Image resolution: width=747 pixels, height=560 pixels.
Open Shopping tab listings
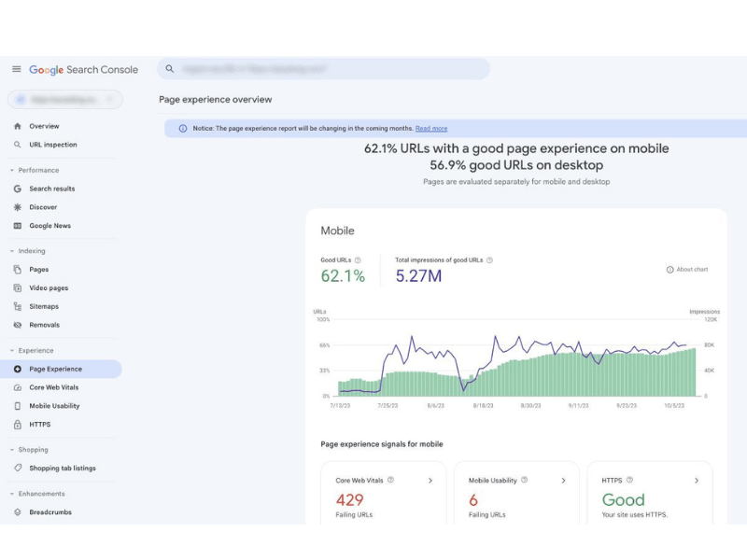coord(63,469)
